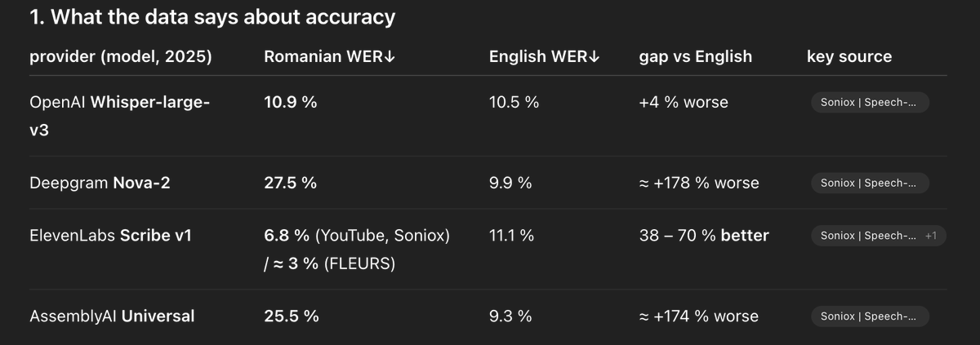
Task: Select the AssemblyAI Universal provider cell
Action: tap(112, 316)
